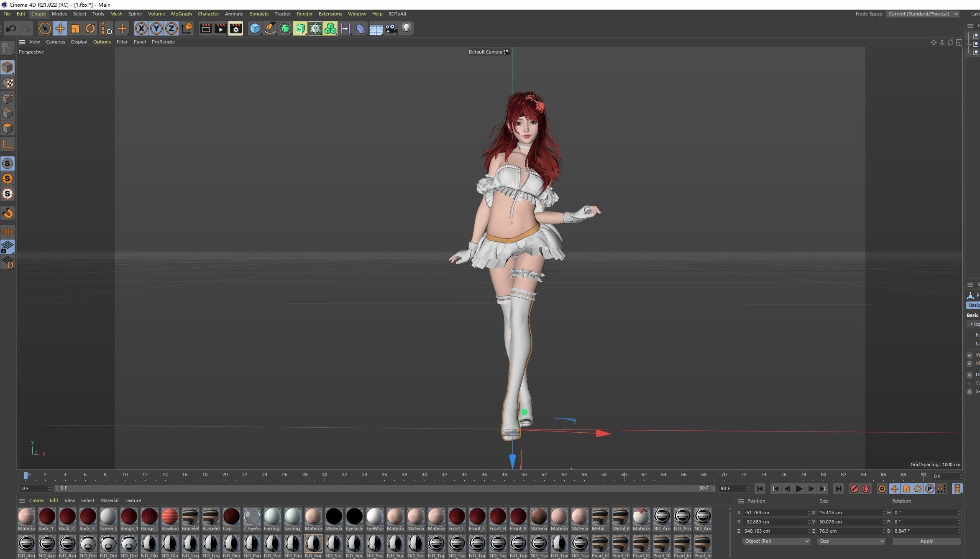Open the 3DToAll menu
This screenshot has width=980, height=559.
[397, 14]
